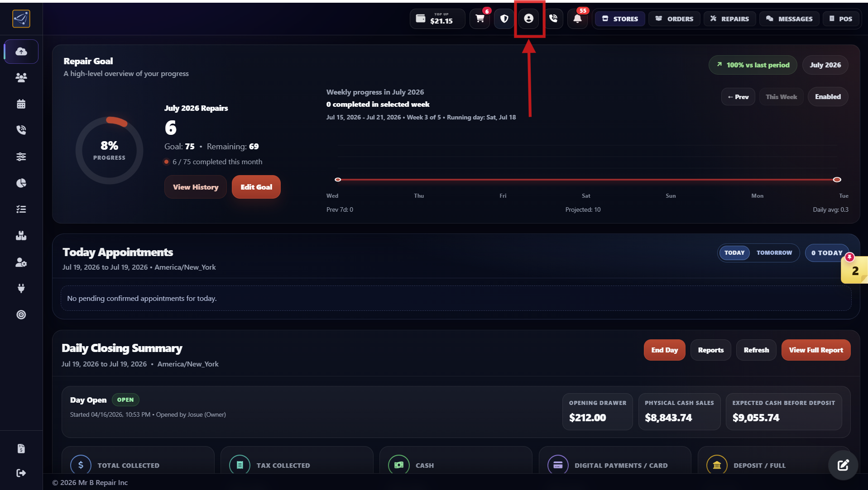Open the user settings sidebar icon
The width and height of the screenshot is (868, 490).
click(21, 262)
